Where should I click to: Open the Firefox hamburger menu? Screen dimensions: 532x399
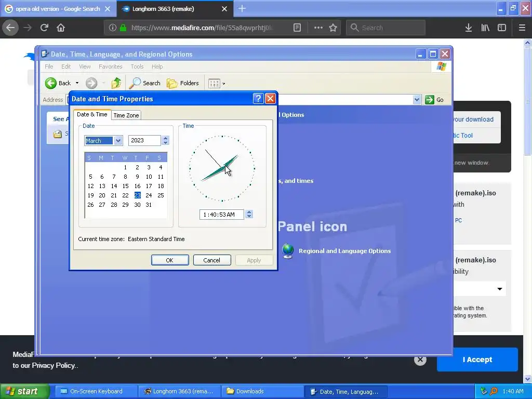522,28
